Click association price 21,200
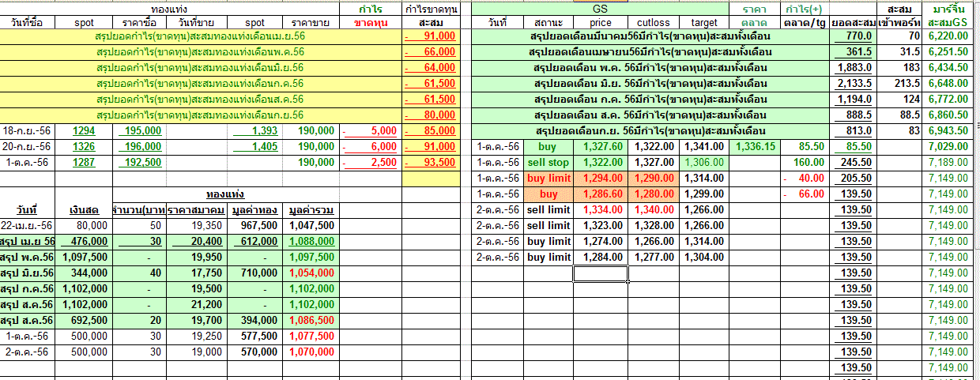The height and width of the screenshot is (380, 980). (197, 304)
